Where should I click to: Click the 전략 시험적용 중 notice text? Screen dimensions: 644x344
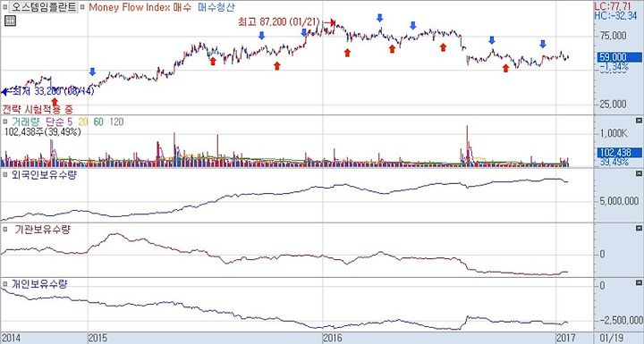[x=38, y=109]
